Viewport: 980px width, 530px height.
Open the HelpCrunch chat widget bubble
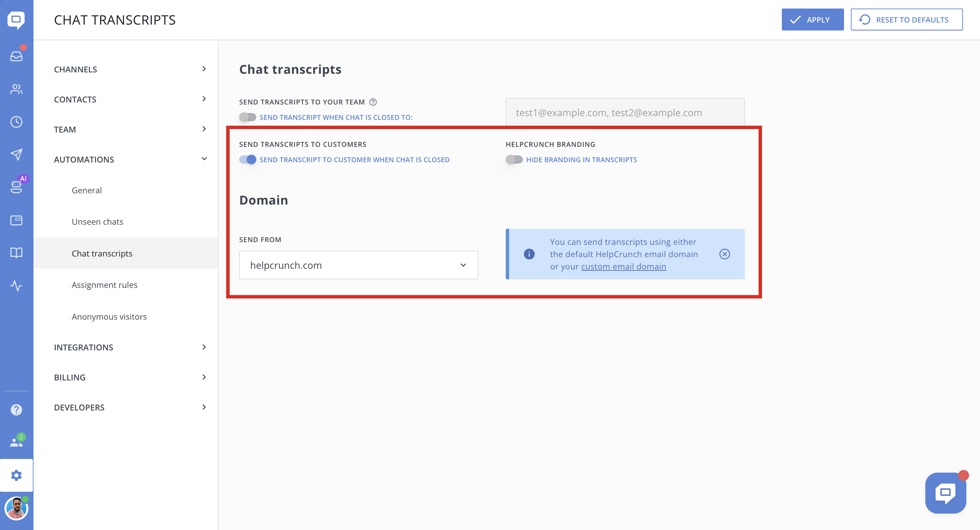945,493
